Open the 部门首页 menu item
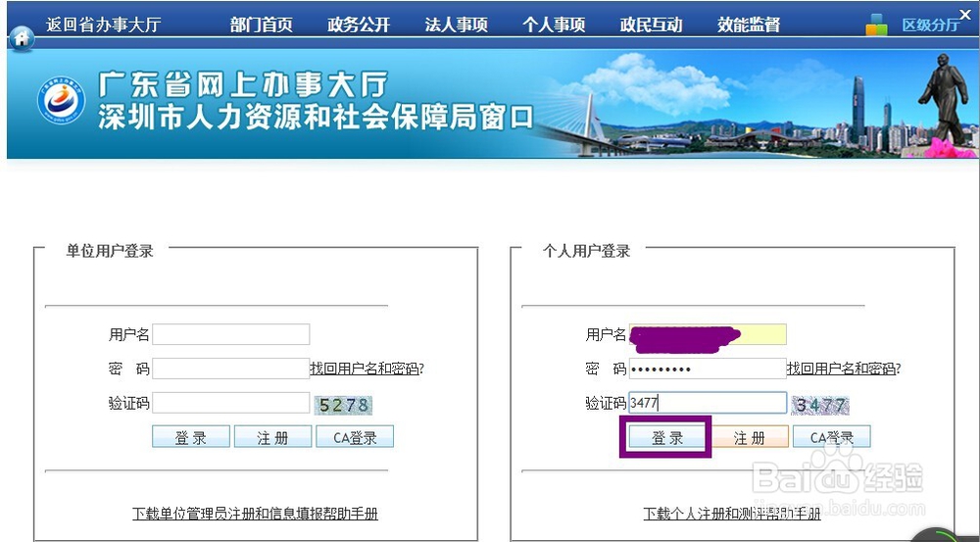This screenshot has height=542, width=980. click(x=262, y=25)
